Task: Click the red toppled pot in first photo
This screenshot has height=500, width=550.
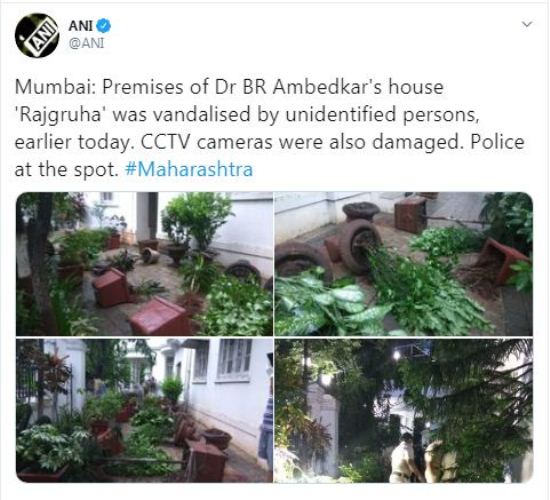Action: point(111,287)
